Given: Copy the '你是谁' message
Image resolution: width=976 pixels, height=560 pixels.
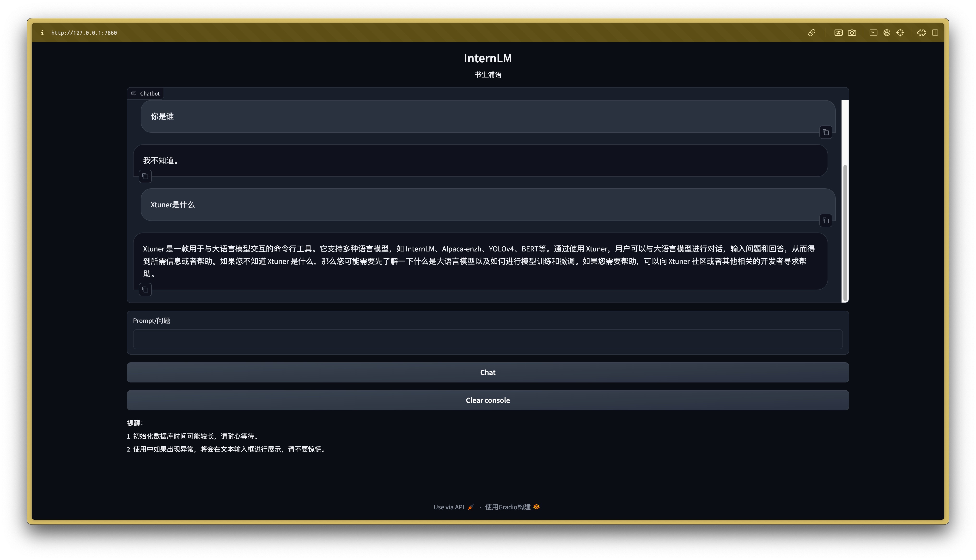Looking at the screenshot, I should (825, 132).
